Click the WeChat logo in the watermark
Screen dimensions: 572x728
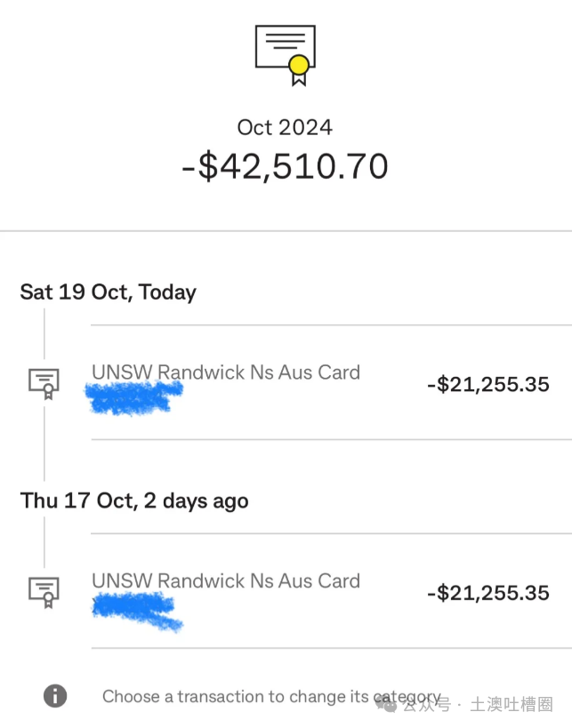[x=387, y=704]
